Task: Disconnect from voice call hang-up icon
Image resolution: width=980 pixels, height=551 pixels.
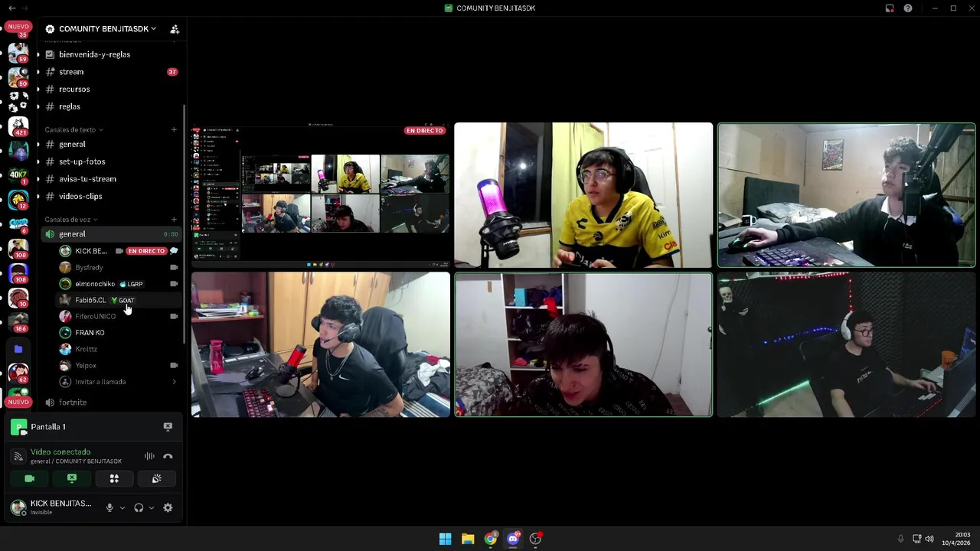Action: pos(168,457)
